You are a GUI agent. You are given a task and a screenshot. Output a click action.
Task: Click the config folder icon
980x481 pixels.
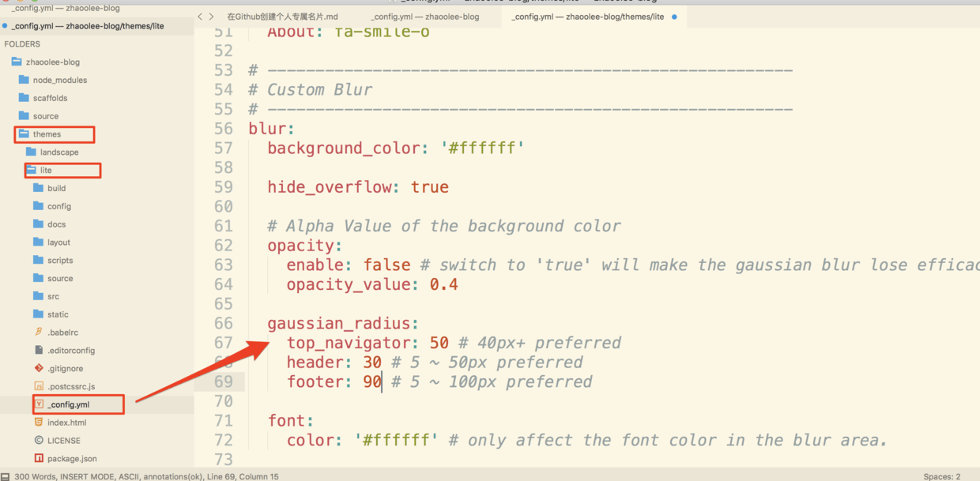coord(39,206)
